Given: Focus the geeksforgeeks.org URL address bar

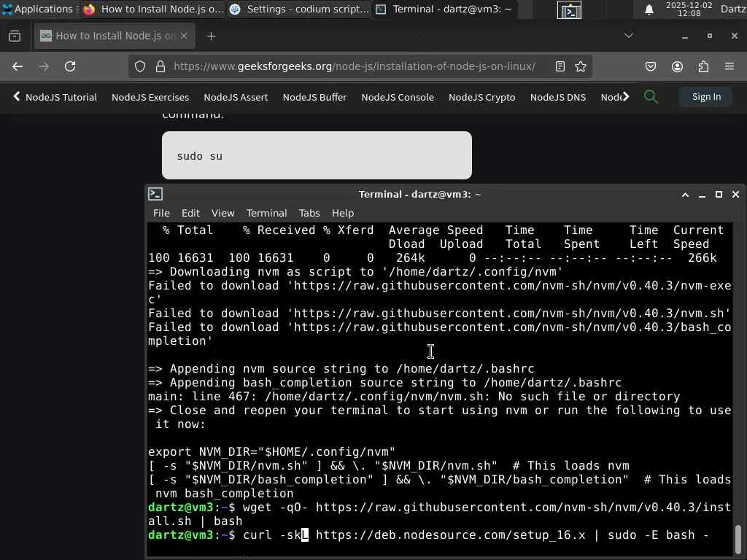Looking at the screenshot, I should coord(355,66).
